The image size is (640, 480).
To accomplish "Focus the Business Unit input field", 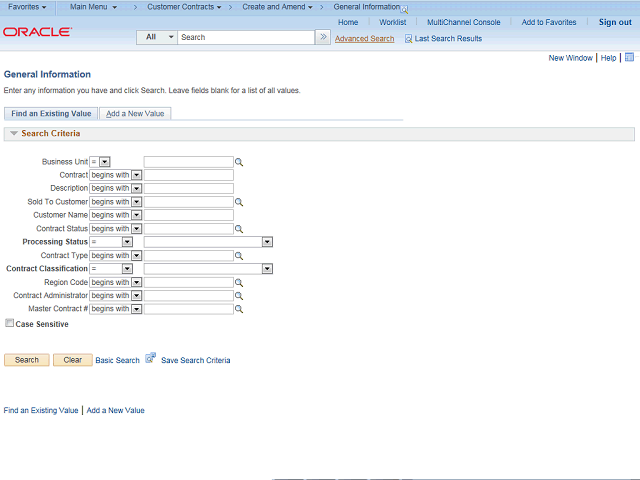I will (x=189, y=162).
